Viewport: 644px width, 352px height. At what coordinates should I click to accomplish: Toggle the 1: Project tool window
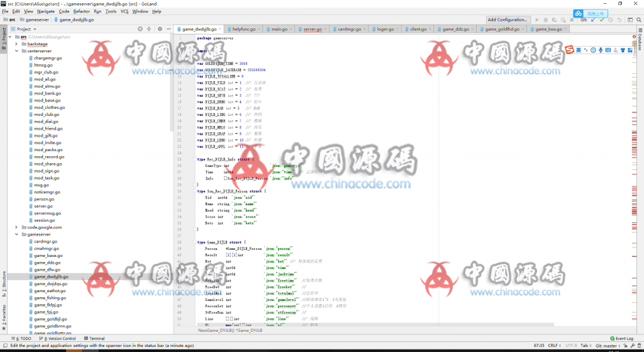pos(4,38)
